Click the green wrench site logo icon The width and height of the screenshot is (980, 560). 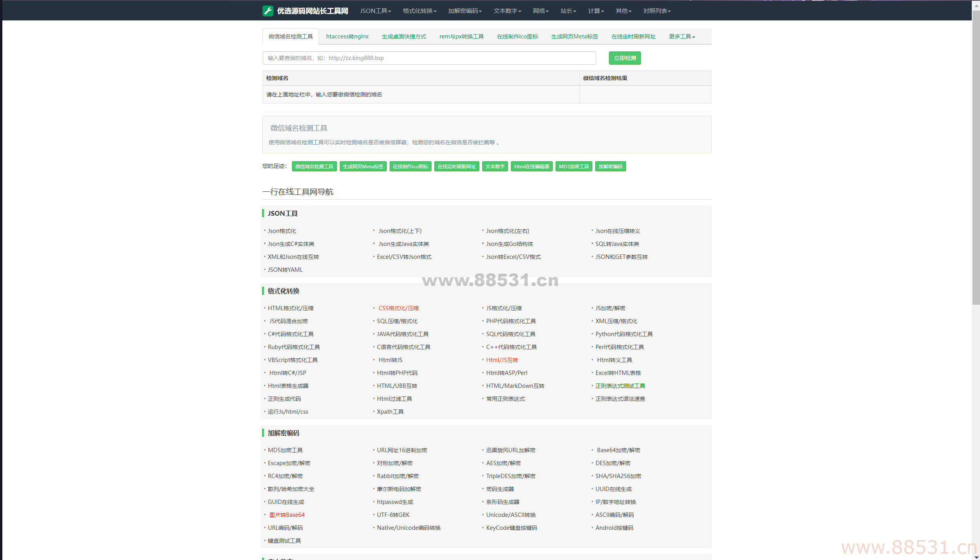[x=268, y=11]
